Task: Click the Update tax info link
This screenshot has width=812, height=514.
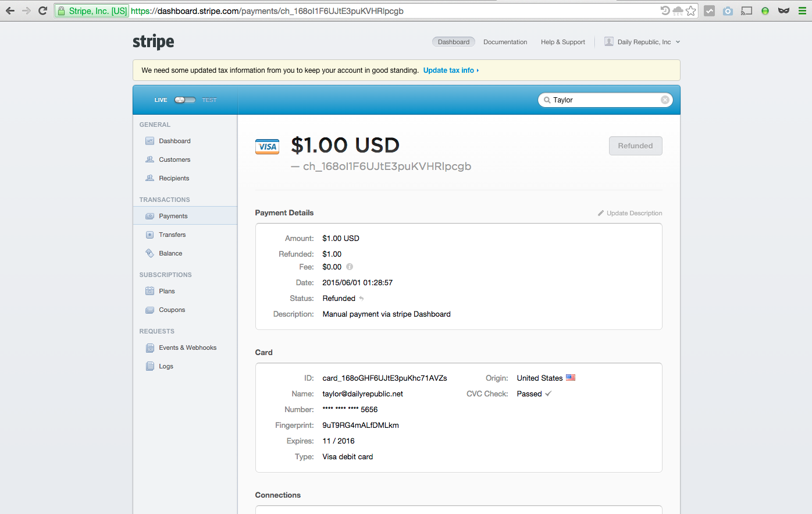Action: click(x=450, y=70)
